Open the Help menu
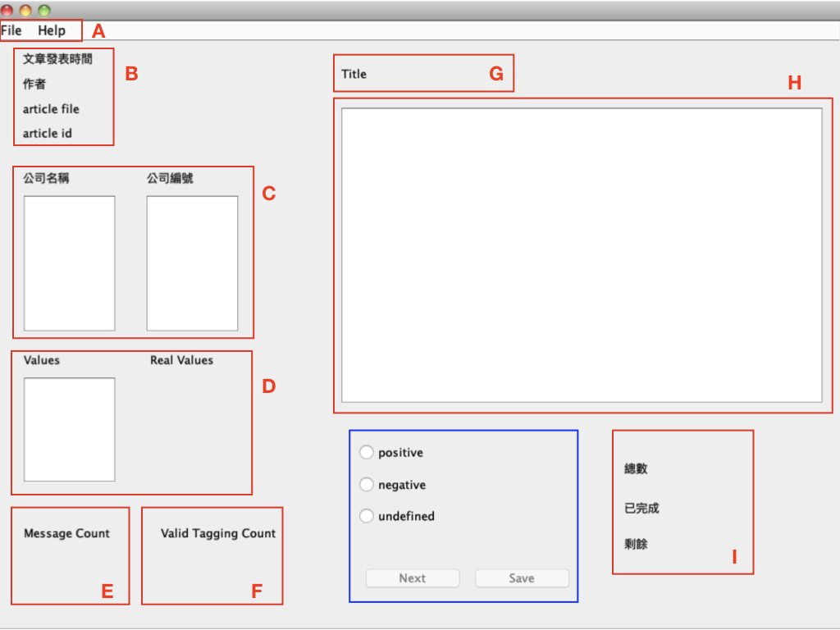 pyautogui.click(x=52, y=30)
